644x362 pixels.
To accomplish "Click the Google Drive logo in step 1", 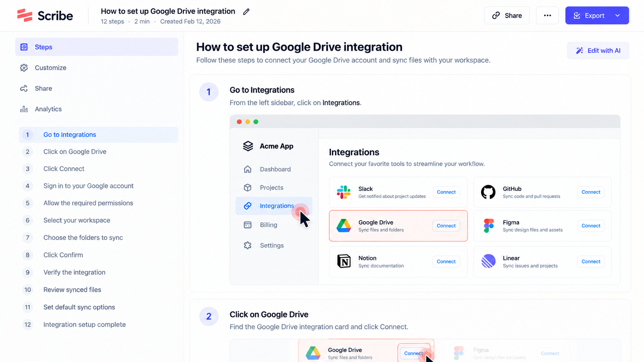I will click(x=344, y=226).
